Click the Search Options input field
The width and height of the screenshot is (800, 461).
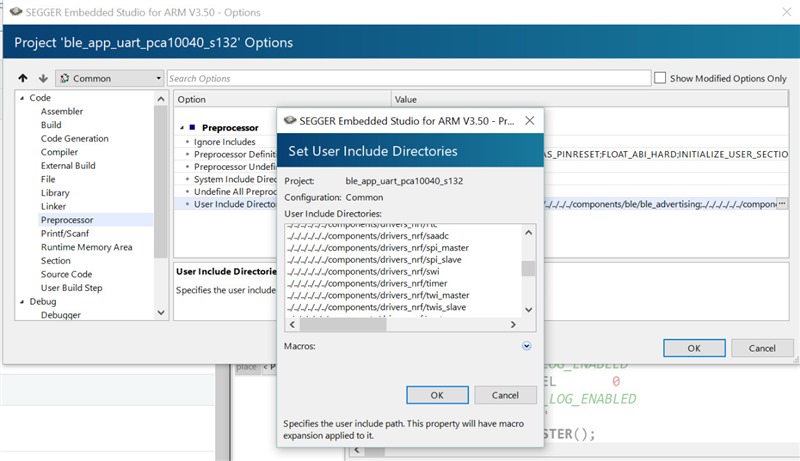(x=409, y=78)
